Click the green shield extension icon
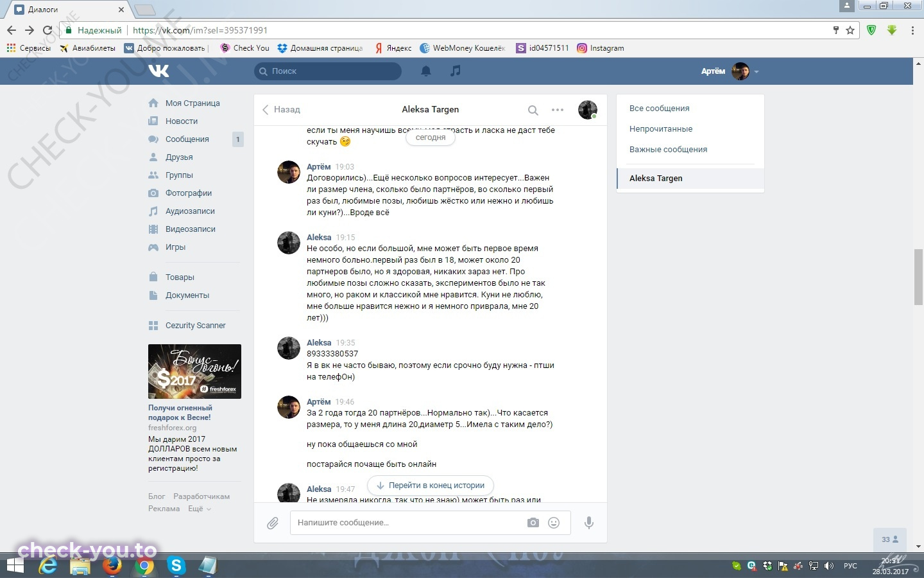 point(871,30)
